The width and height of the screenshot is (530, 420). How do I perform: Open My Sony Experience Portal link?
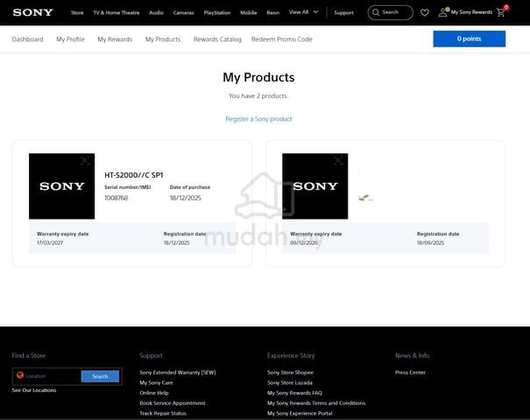[300, 413]
